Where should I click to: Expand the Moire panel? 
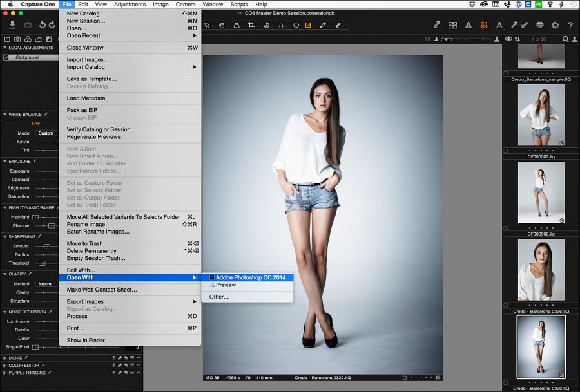(x=5, y=358)
